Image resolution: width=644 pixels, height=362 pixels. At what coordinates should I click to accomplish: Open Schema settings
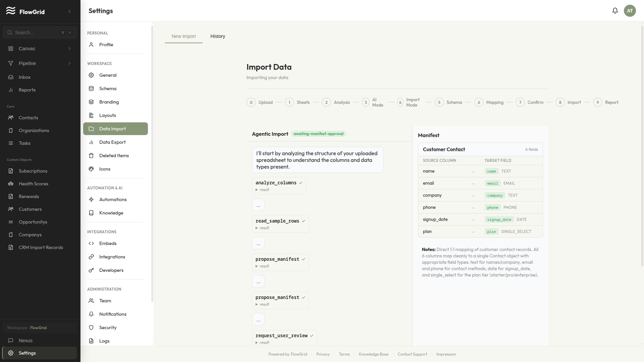point(115,88)
